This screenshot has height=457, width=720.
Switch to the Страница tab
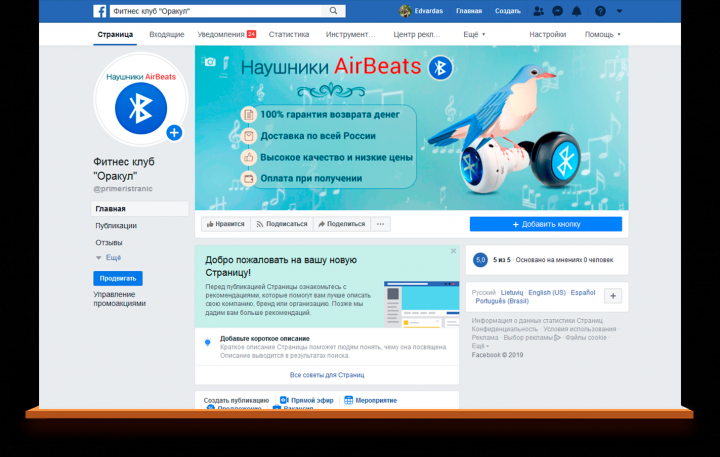115,34
